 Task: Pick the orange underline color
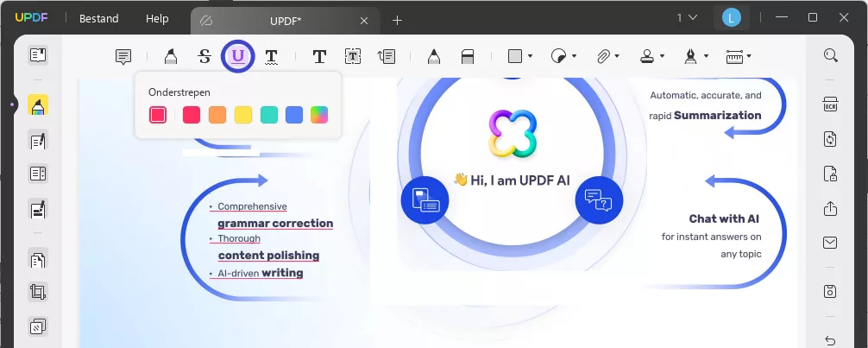217,115
